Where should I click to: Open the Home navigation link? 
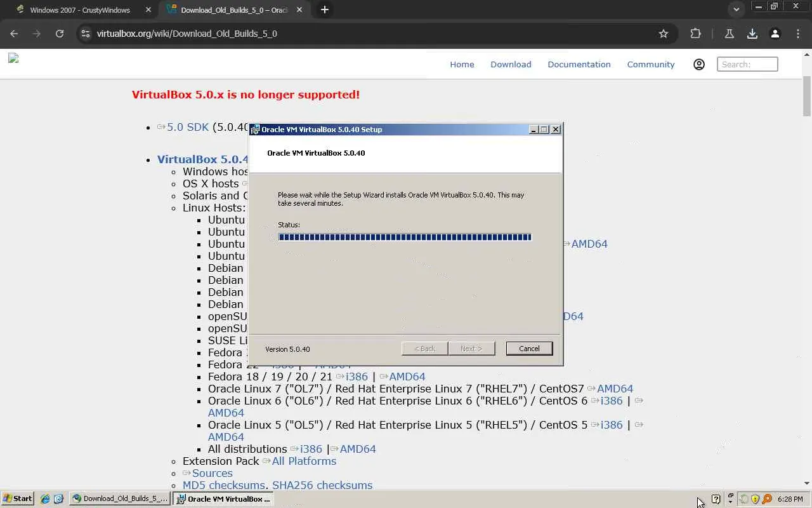[462, 64]
